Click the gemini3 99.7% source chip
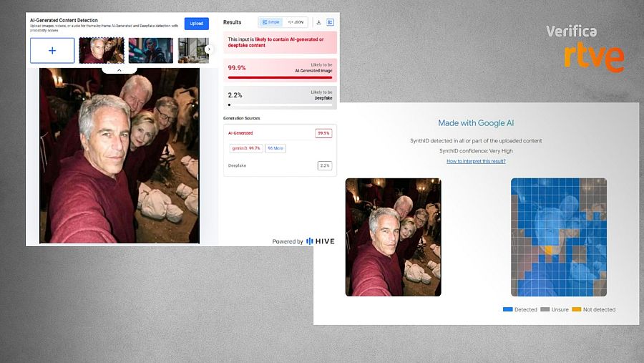Image resolution: width=644 pixels, height=363 pixels. 246,148
